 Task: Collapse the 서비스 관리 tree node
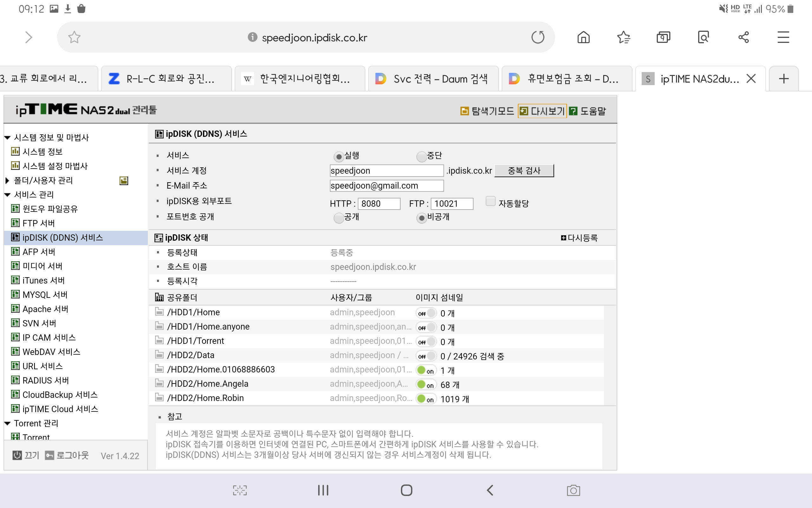click(x=7, y=195)
